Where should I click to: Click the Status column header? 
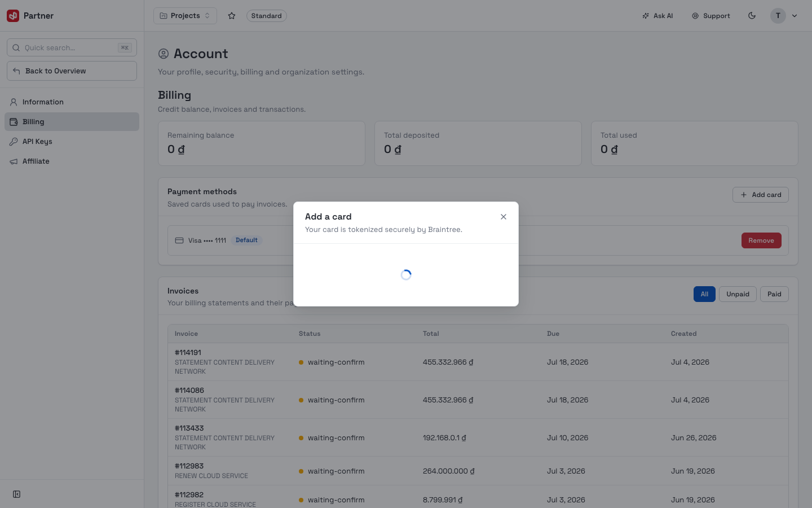coord(310,334)
